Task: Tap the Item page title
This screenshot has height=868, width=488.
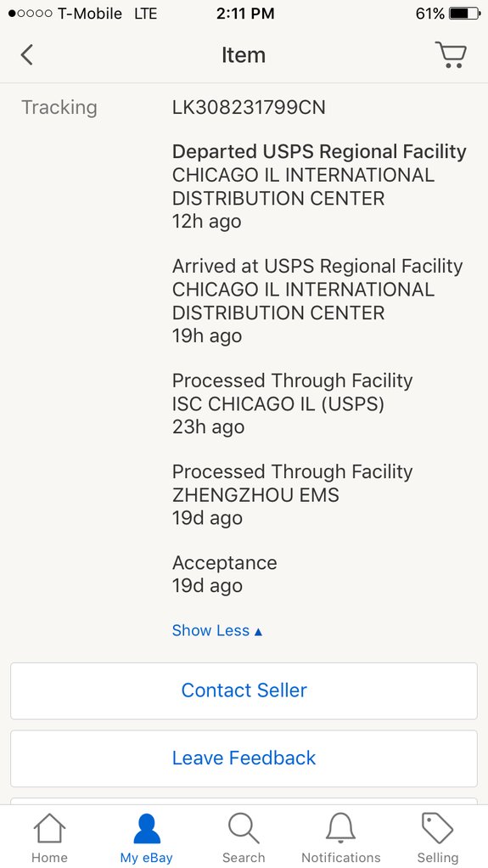Action: coord(244,55)
